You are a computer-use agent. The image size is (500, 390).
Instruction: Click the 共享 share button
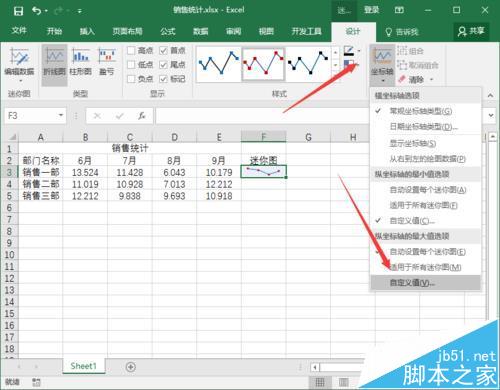pyautogui.click(x=471, y=31)
